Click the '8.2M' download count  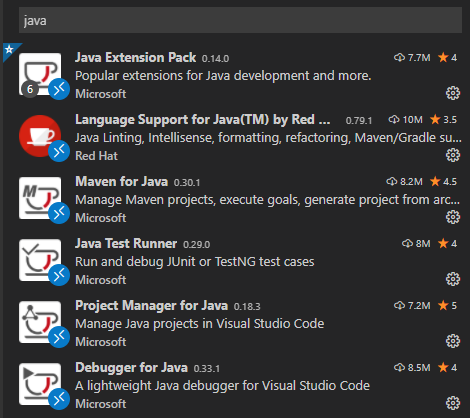click(411, 182)
